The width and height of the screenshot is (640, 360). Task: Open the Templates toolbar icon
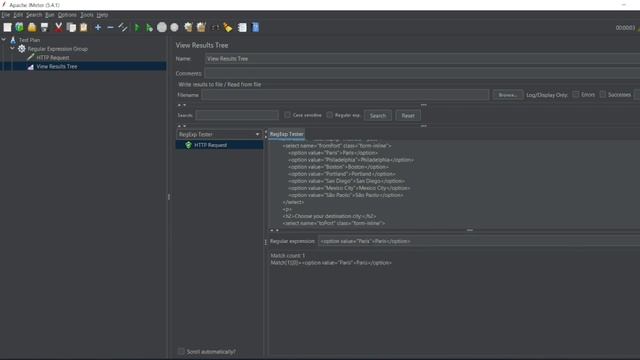19,27
